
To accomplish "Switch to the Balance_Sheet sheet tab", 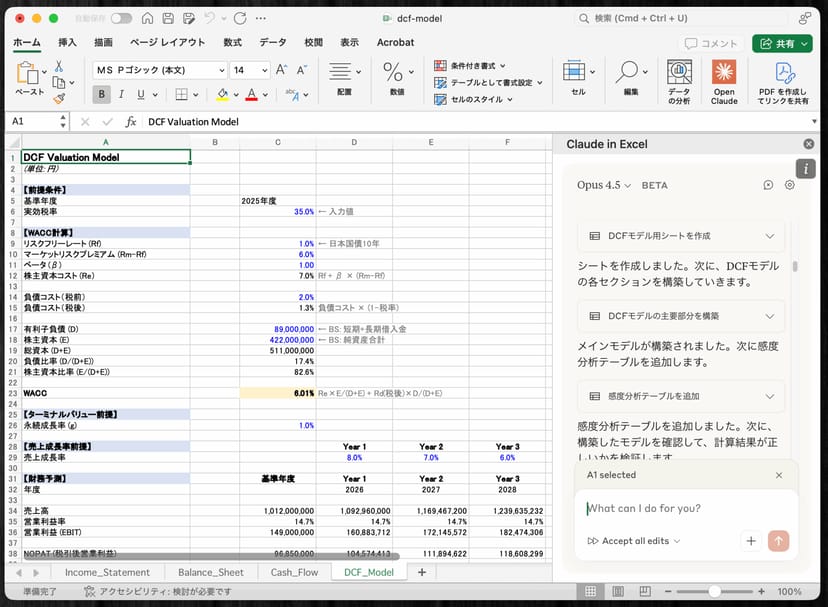I will click(x=210, y=572).
